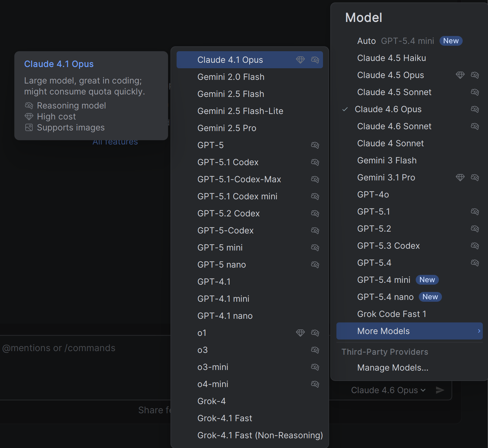Select Gemini 3 Flash model
This screenshot has width=488, height=448.
pos(410,160)
